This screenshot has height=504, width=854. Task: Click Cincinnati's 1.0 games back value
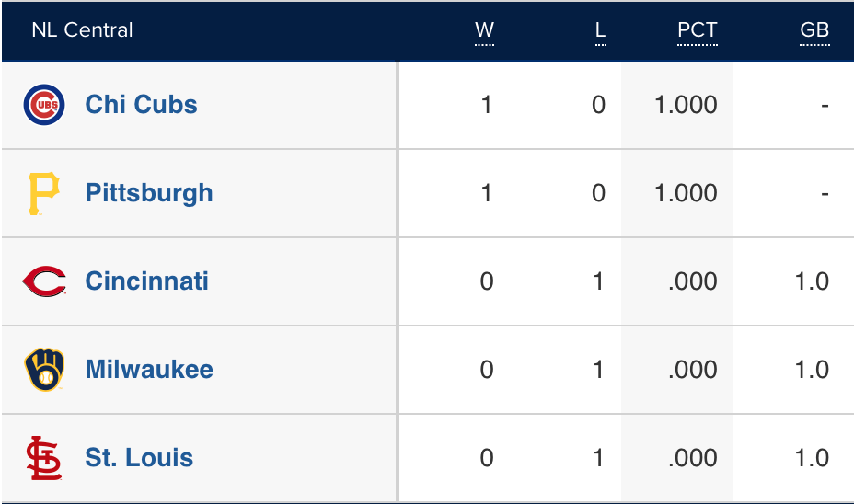coord(812,281)
